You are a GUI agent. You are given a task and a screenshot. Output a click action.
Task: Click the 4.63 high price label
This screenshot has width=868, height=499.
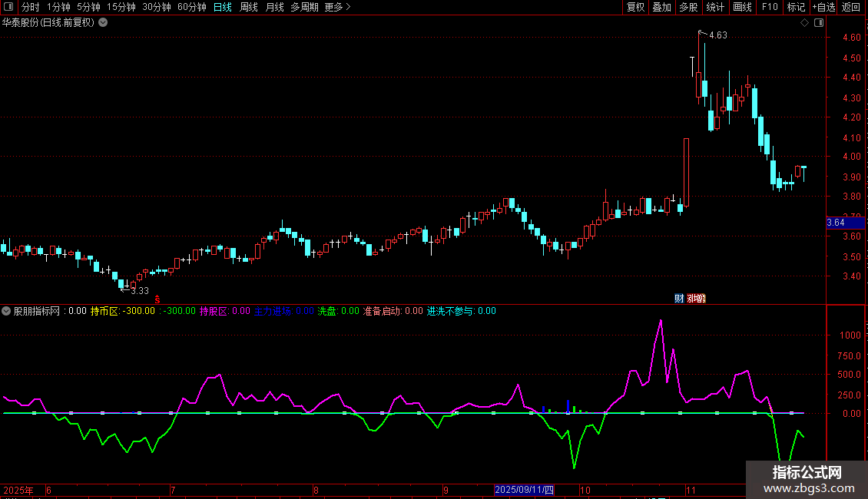click(x=718, y=35)
